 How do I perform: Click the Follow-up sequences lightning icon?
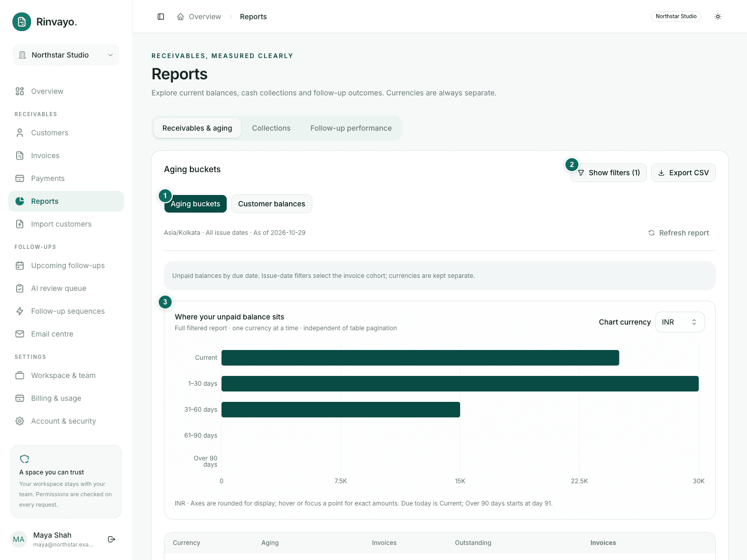coord(20,311)
